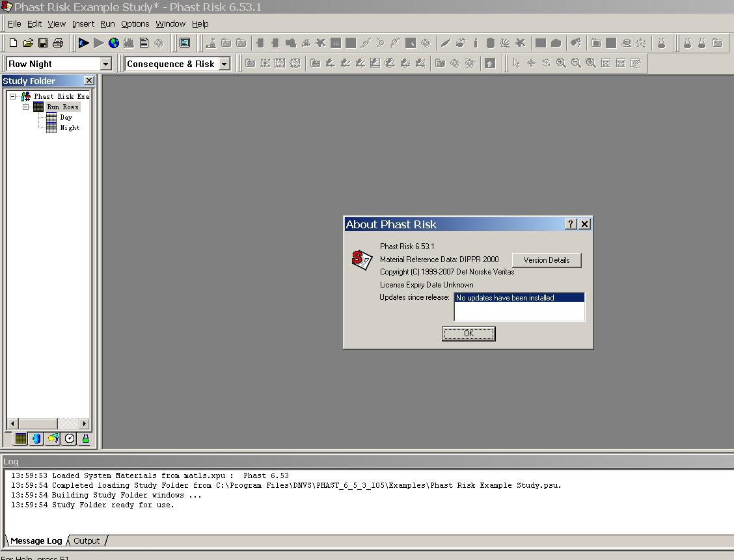Screen dimensions: 734x560
Task: Close the About Phast Risk dialog
Action: click(585, 224)
